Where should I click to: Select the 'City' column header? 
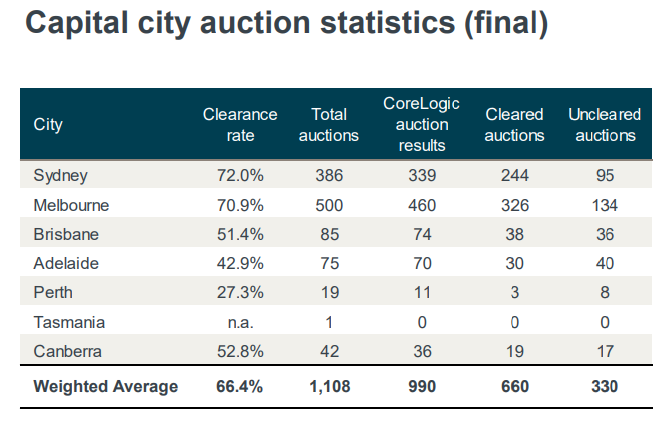point(49,125)
